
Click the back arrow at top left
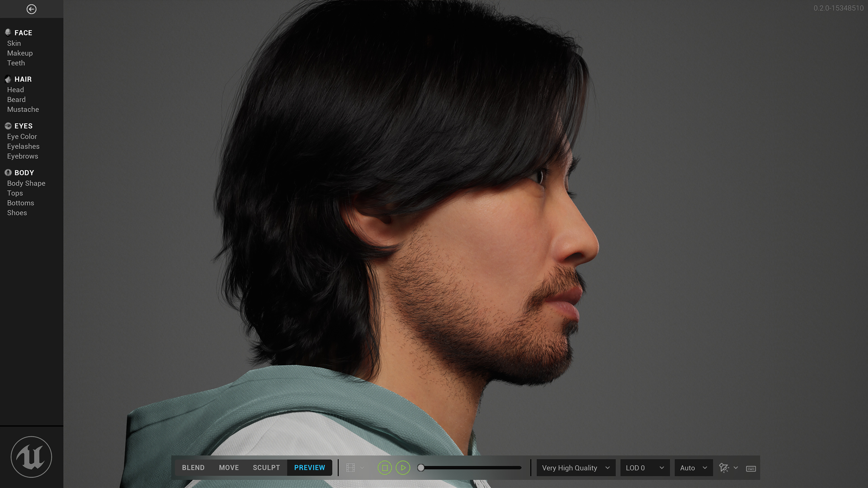click(32, 9)
